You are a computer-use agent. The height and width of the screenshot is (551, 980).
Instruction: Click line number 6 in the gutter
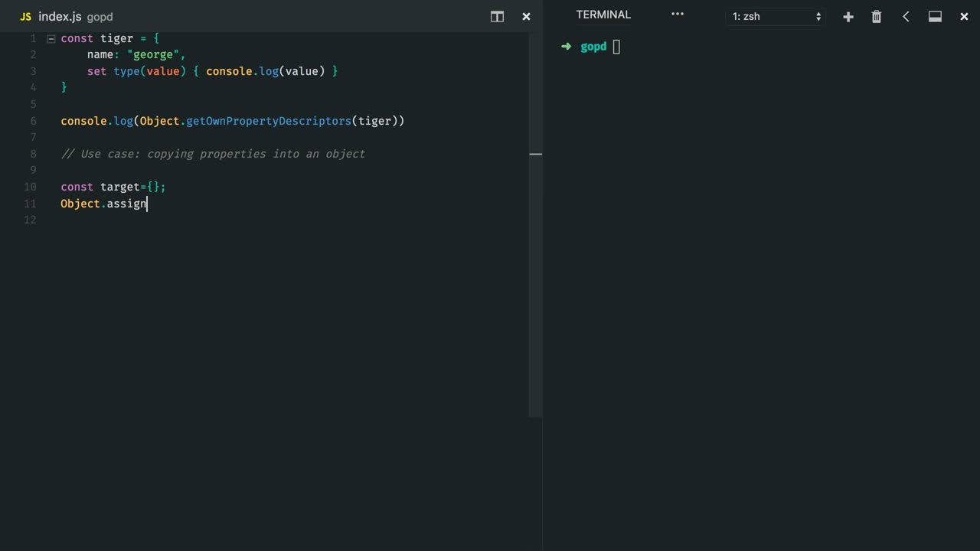pos(33,121)
